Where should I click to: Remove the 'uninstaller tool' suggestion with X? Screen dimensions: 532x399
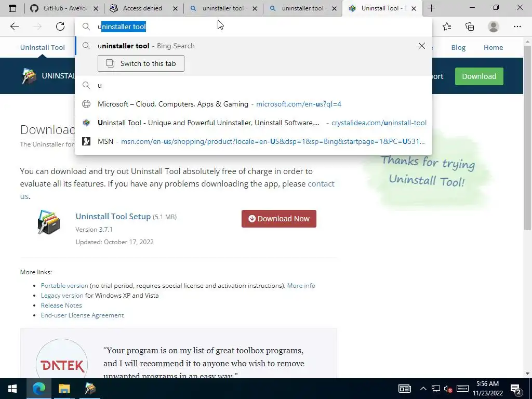[421, 46]
